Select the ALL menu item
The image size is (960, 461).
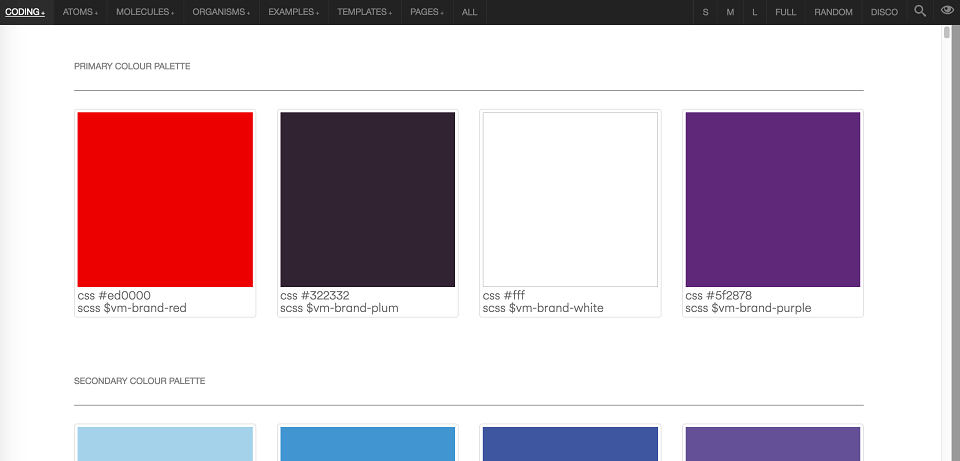click(470, 12)
